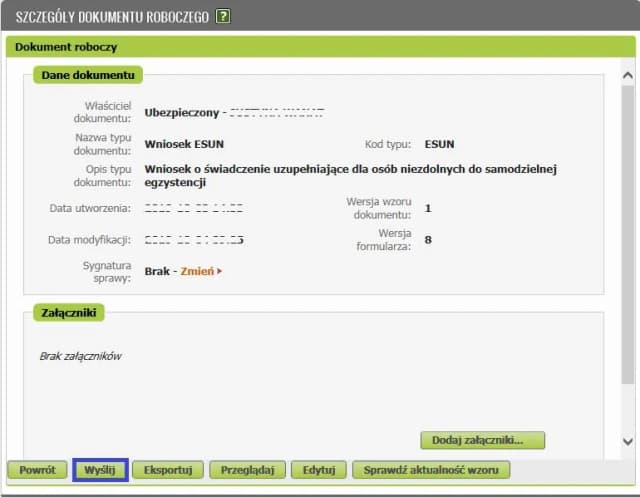Click the scrollbar up arrow
640x497 pixels.
pyautogui.click(x=627, y=75)
